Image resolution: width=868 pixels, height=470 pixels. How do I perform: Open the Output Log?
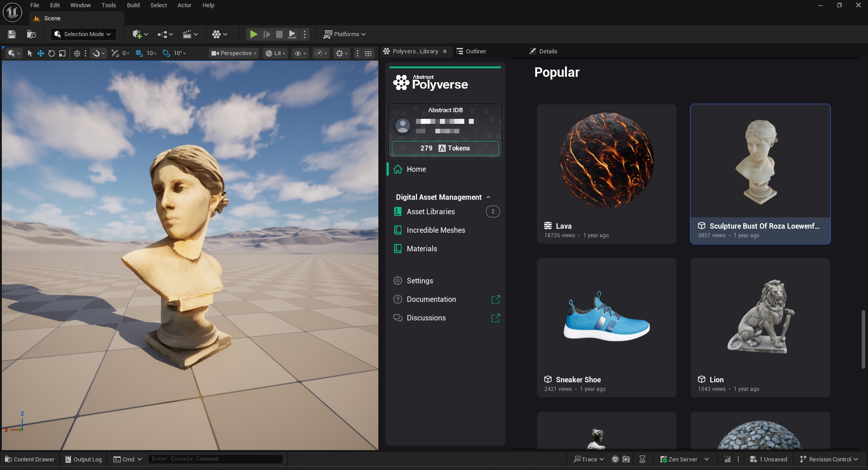click(x=84, y=459)
